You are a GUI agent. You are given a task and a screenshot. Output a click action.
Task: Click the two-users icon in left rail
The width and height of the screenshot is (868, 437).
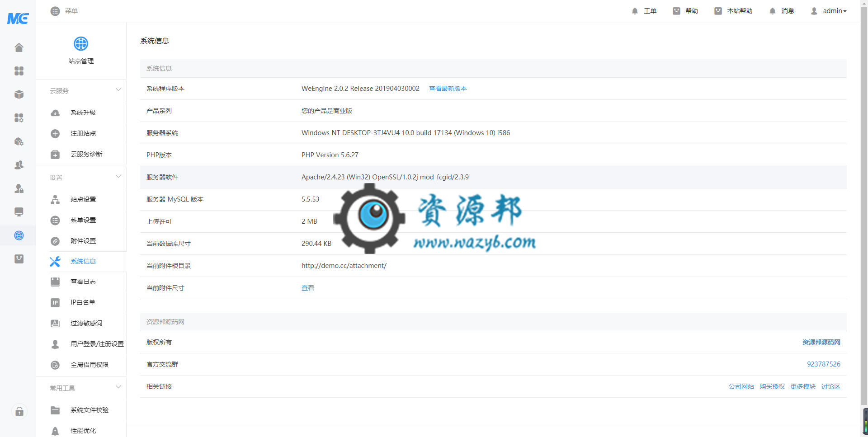[19, 165]
